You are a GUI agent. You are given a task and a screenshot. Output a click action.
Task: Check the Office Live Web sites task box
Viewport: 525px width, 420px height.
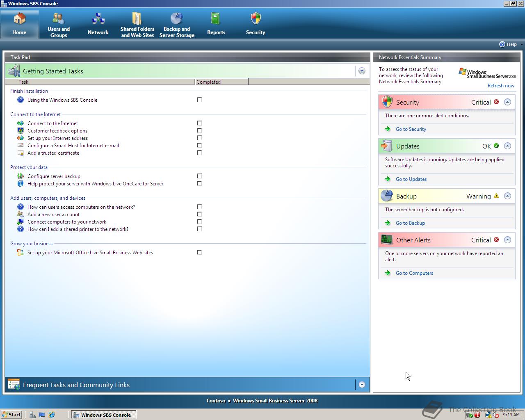199,252
